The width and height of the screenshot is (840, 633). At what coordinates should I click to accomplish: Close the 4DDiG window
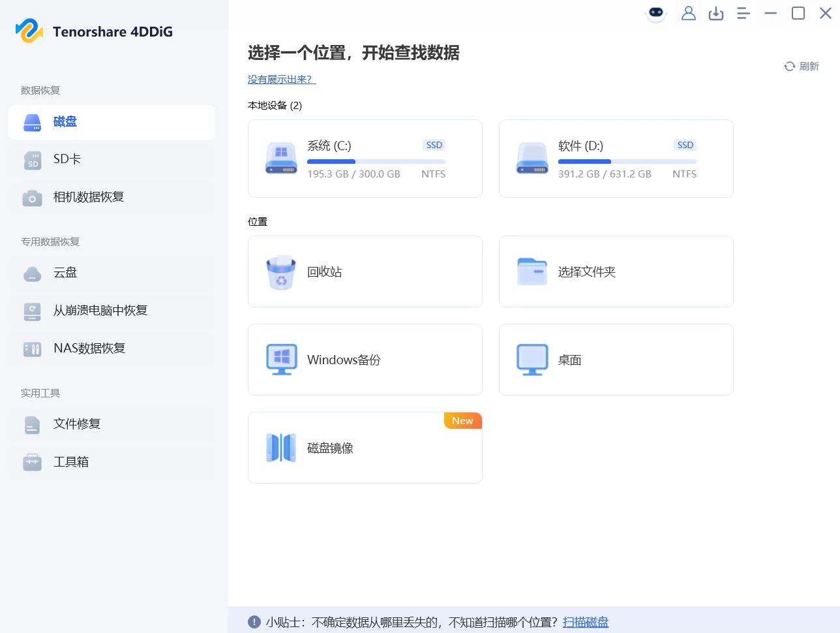[x=826, y=13]
